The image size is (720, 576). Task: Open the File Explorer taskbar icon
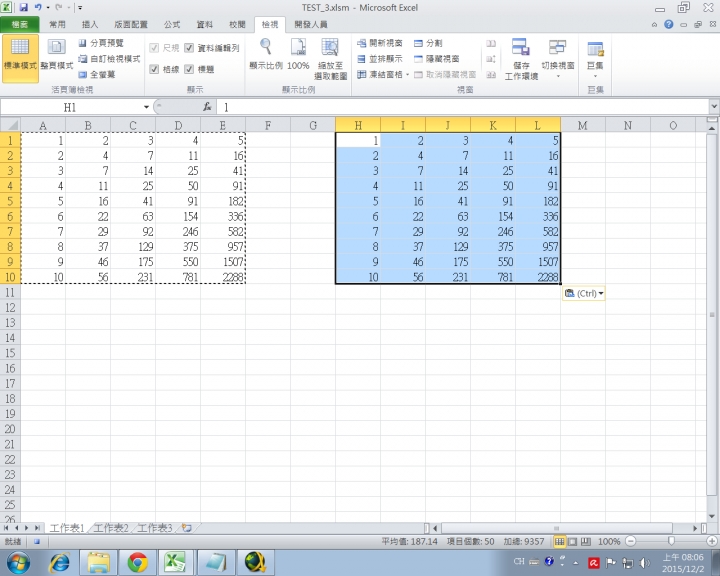click(98, 562)
